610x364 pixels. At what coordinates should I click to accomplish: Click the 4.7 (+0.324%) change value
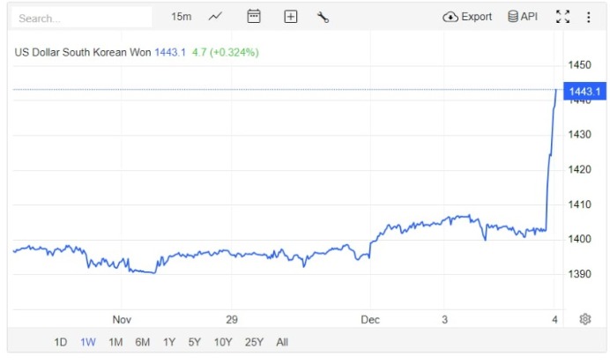pyautogui.click(x=226, y=52)
